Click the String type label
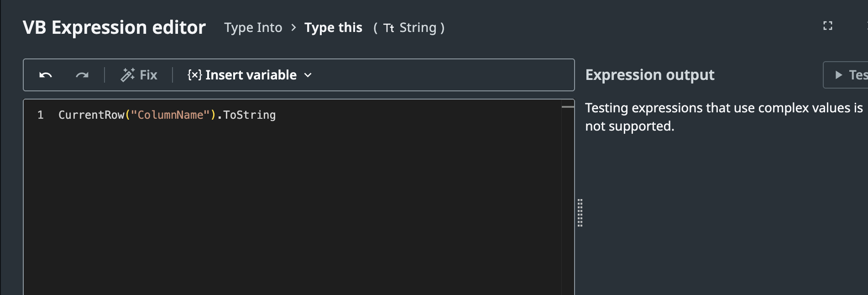This screenshot has height=295, width=868. click(x=418, y=28)
